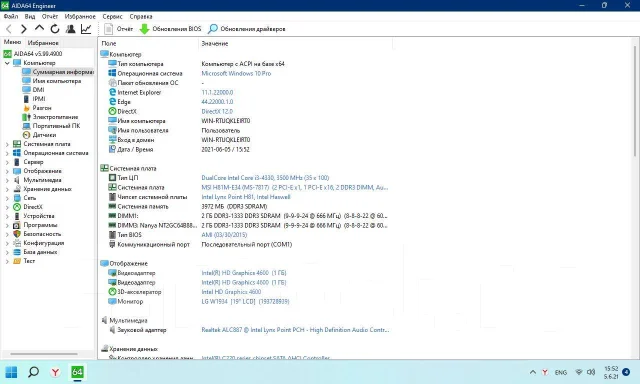Click the Конфигурация icon in tree
Viewport: 640px width, 384px height.
point(17,243)
